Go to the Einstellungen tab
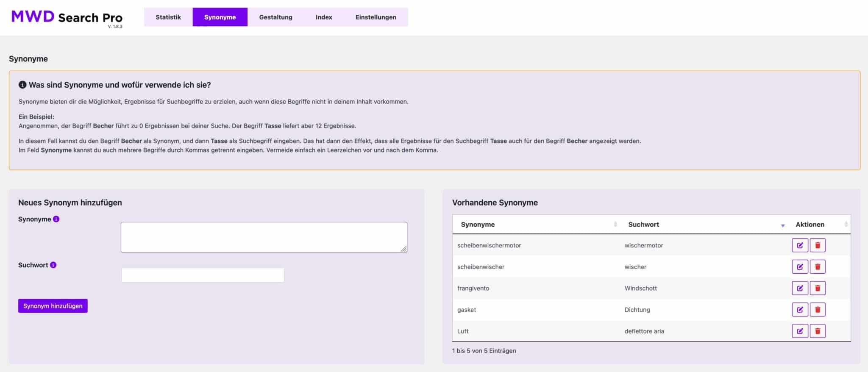 coord(376,17)
